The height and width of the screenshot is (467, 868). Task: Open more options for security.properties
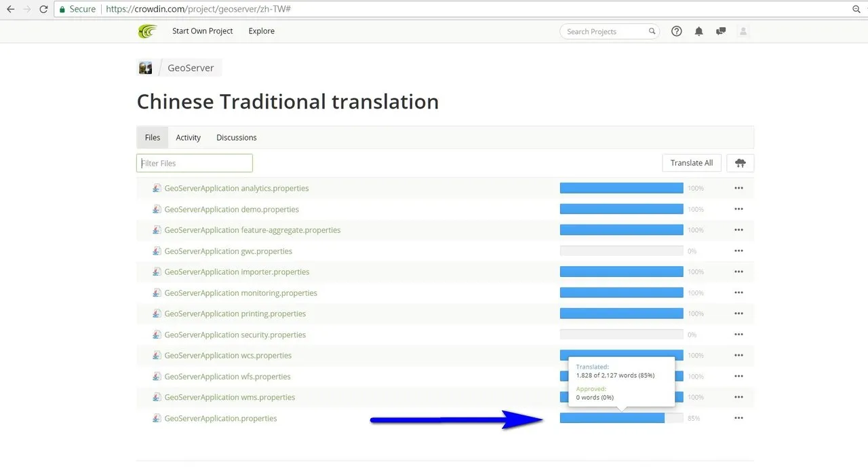click(739, 335)
